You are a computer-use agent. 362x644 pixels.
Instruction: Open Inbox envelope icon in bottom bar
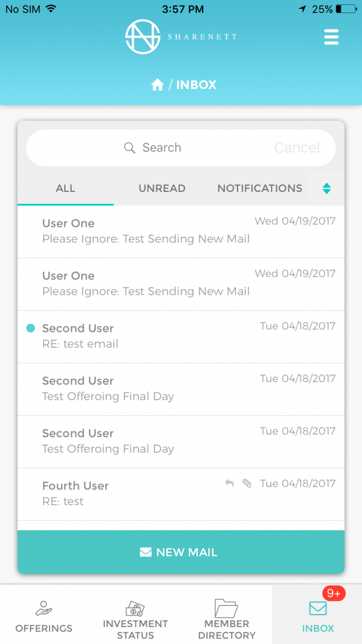click(318, 608)
